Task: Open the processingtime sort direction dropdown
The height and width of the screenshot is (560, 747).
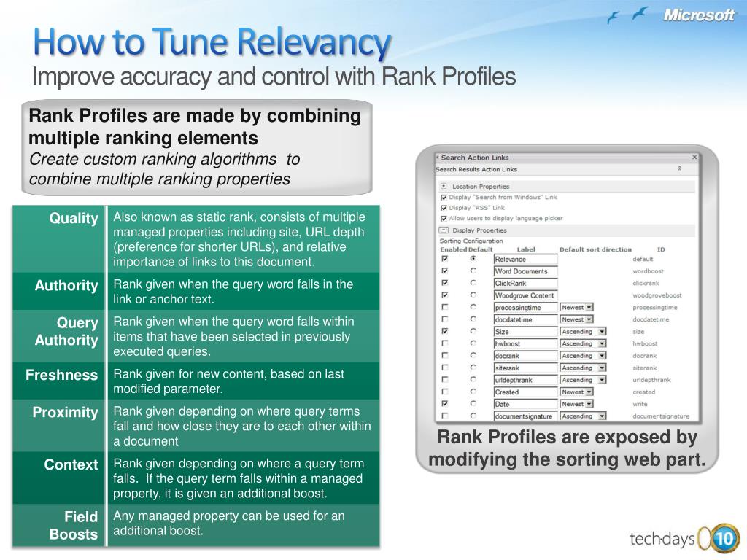Action: [x=576, y=308]
